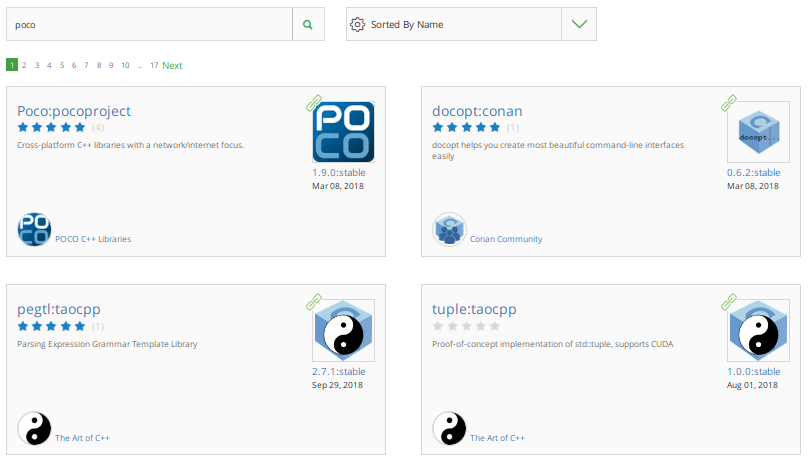This screenshot has height=466, width=811.
Task: Click The Art of C++ avatar under pegtl
Action: [x=34, y=428]
